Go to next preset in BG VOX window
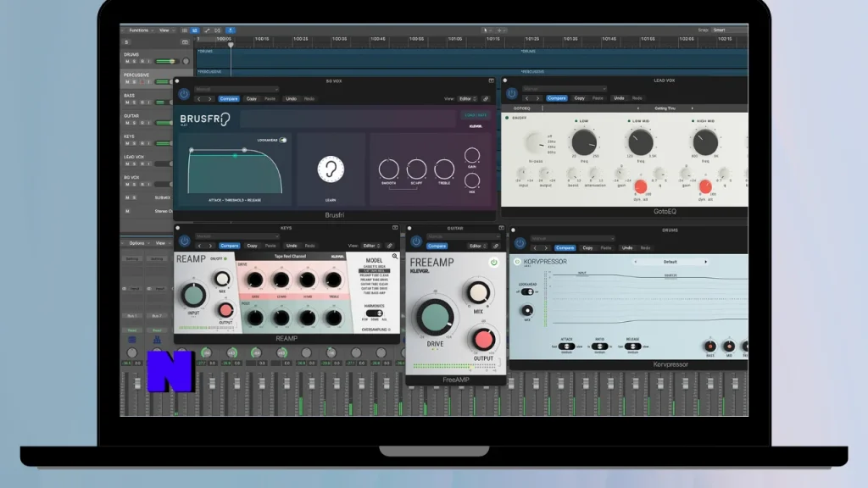The image size is (868, 488). (x=210, y=99)
